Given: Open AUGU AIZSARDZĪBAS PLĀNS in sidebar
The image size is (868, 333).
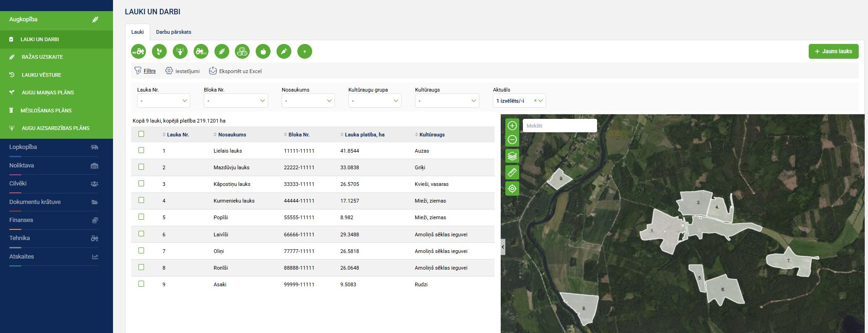Looking at the screenshot, I should pos(56,128).
